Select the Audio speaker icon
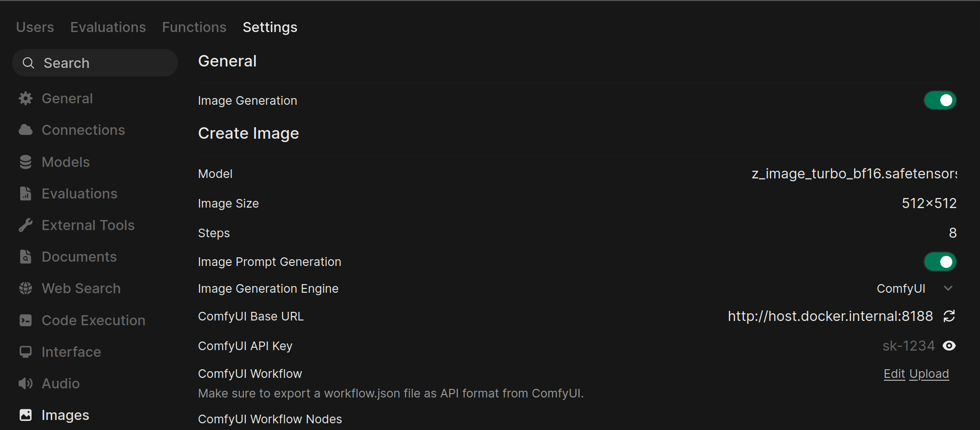The width and height of the screenshot is (980, 430). 26,383
